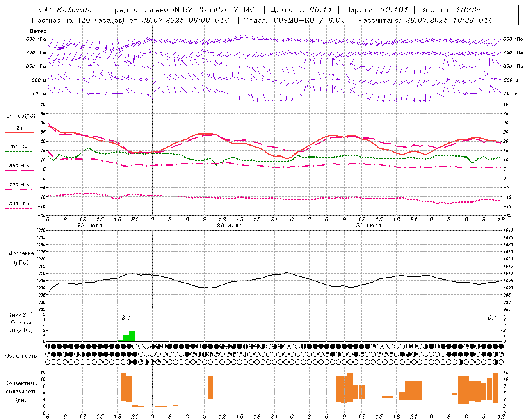
Task: Click the Давление panel label
Action: click(21, 253)
